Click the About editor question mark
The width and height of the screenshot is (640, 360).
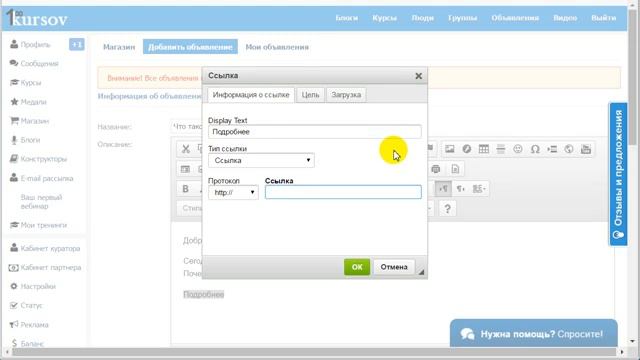pos(447,209)
